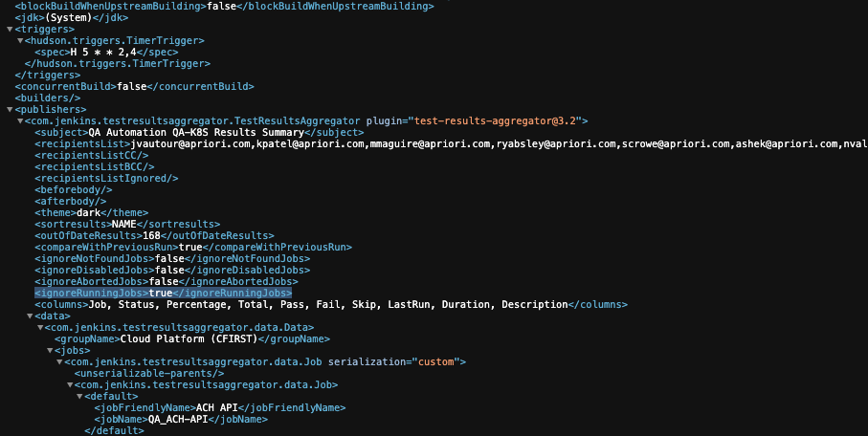The height and width of the screenshot is (436, 868).
Task: Collapse the Job serialization="custom" node
Action: [59, 362]
